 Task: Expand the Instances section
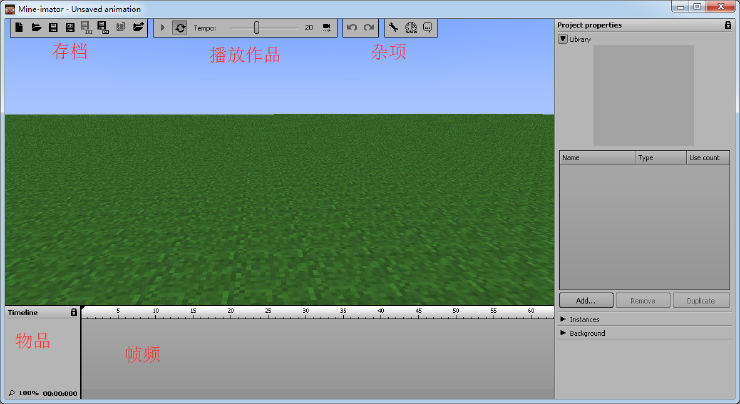pos(563,320)
